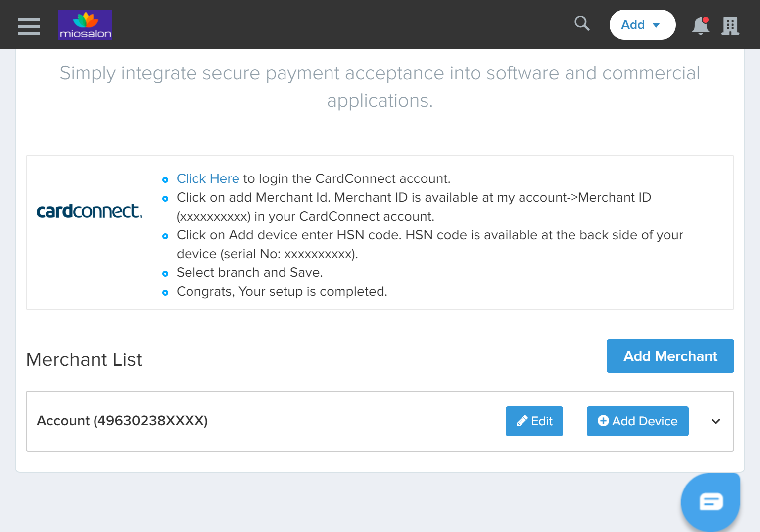Open the hamburger navigation menu
Image resolution: width=760 pixels, height=532 pixels.
coord(29,26)
